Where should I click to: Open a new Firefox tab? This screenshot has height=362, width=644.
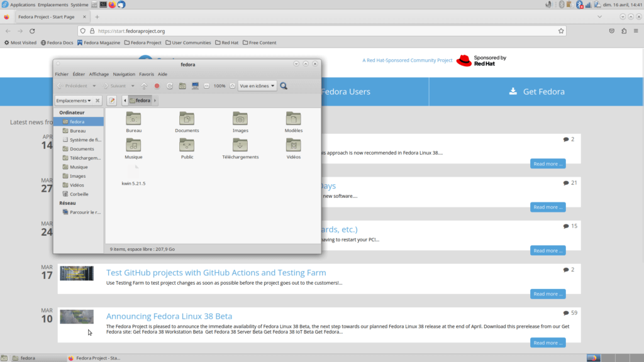point(97,17)
